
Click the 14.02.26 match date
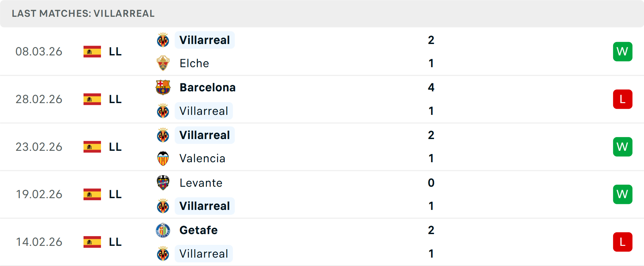pyautogui.click(x=39, y=242)
